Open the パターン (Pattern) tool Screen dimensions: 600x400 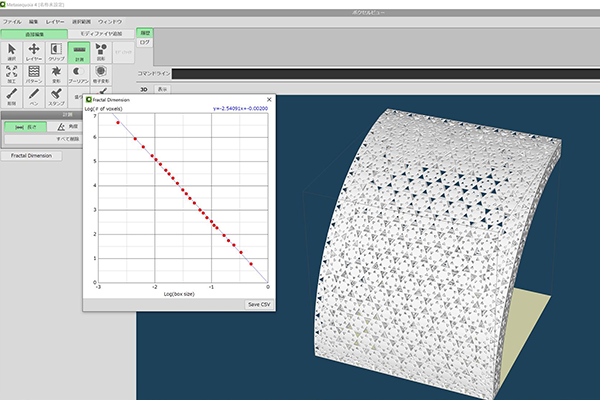pyautogui.click(x=34, y=75)
